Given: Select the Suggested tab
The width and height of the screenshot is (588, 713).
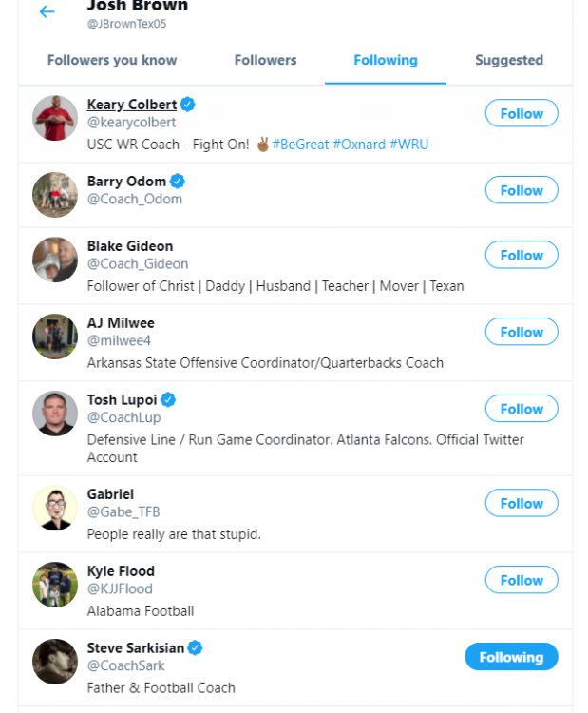Looking at the screenshot, I should pyautogui.click(x=509, y=60).
